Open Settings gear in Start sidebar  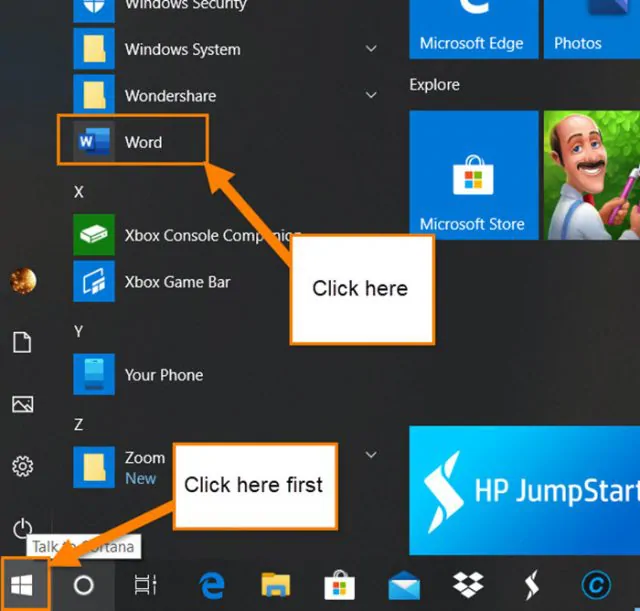(x=22, y=466)
